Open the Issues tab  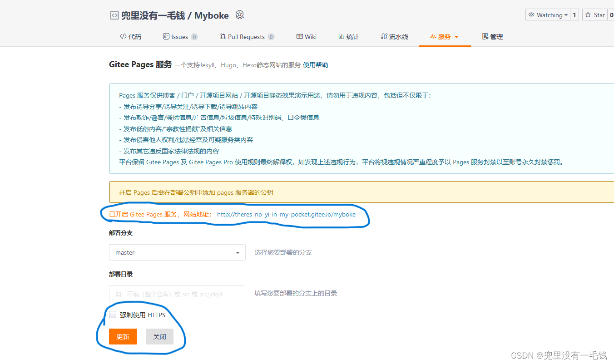(180, 37)
